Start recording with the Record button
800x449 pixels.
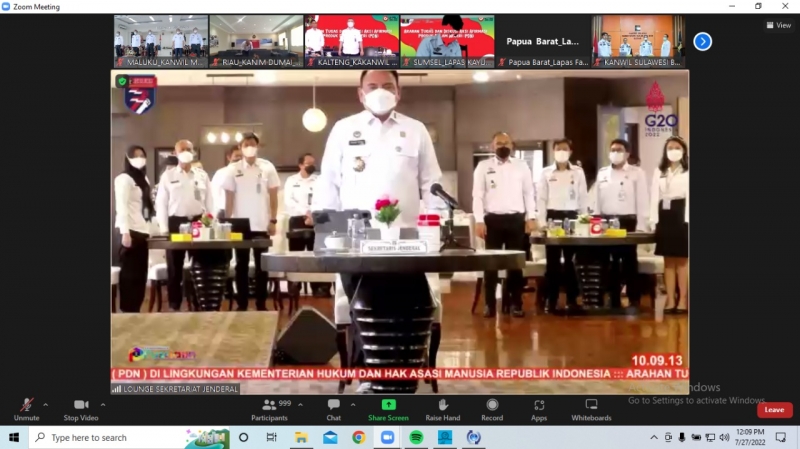[492, 408]
